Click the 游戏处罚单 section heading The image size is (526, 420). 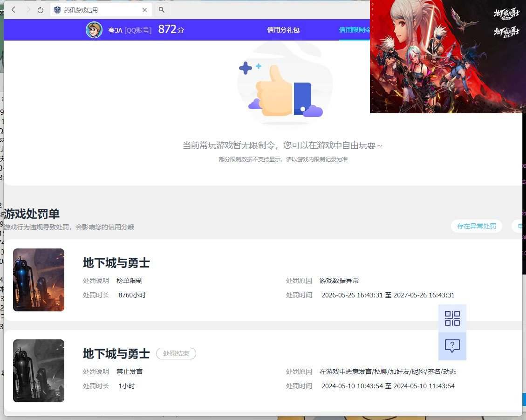point(32,213)
